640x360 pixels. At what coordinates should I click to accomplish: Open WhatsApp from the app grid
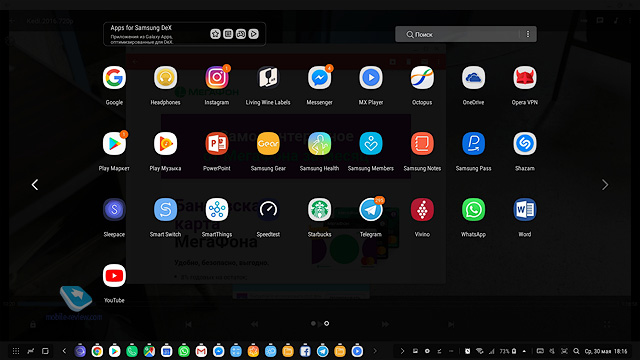pos(473,209)
